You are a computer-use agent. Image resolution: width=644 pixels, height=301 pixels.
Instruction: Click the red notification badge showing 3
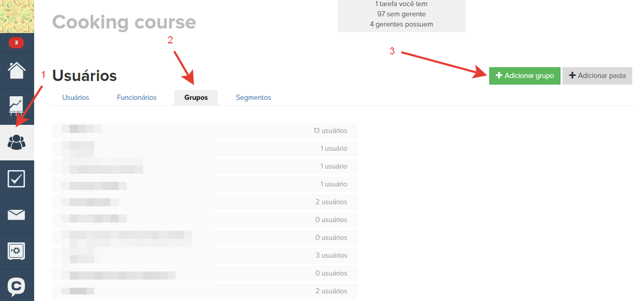[x=16, y=42]
